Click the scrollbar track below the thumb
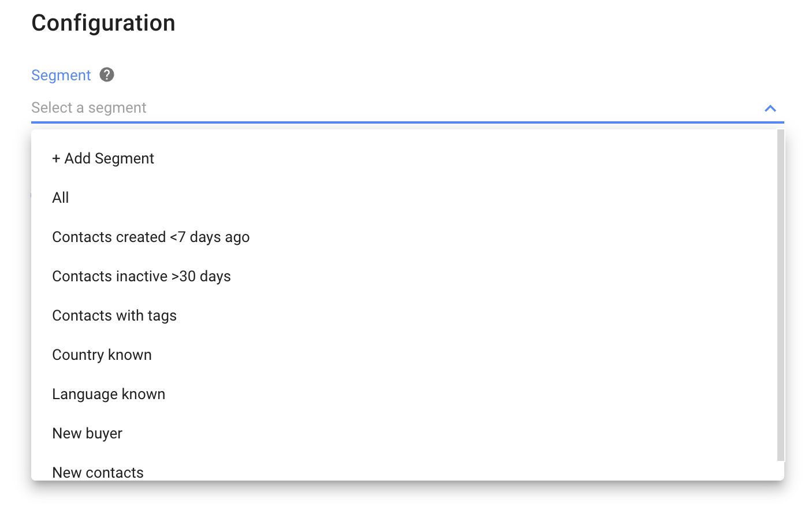This screenshot has width=812, height=521. pos(781,470)
